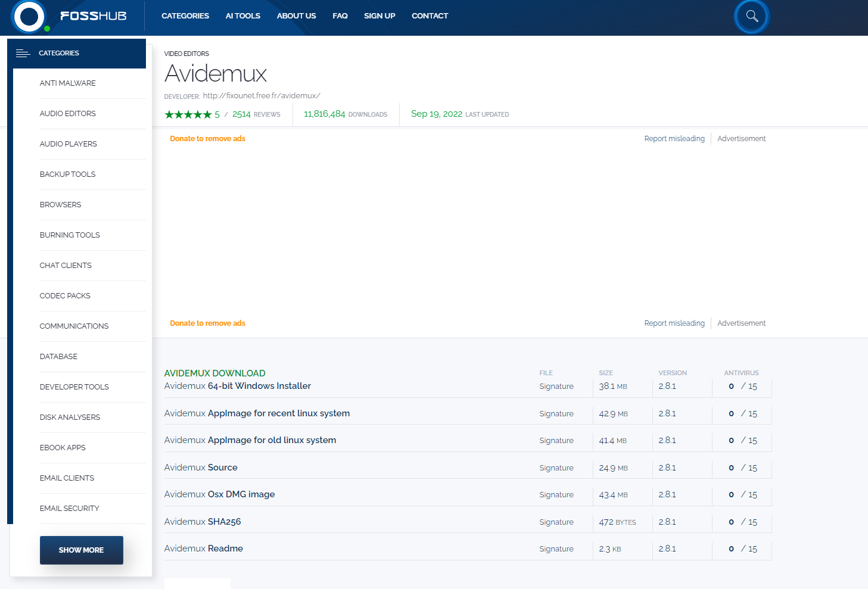Image resolution: width=868 pixels, height=589 pixels.
Task: Open Signature for SHA256 row
Action: point(556,522)
